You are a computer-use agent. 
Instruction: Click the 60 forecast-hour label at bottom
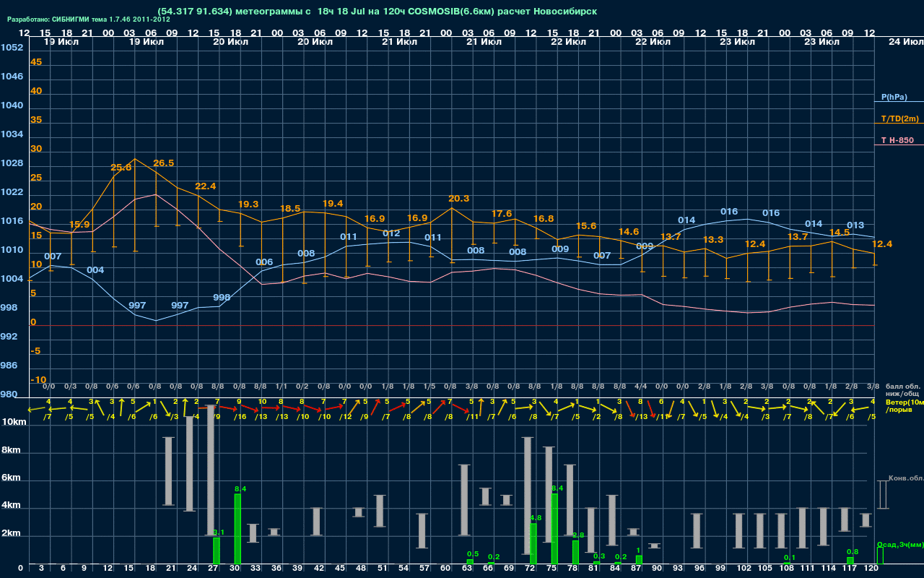tap(446, 569)
